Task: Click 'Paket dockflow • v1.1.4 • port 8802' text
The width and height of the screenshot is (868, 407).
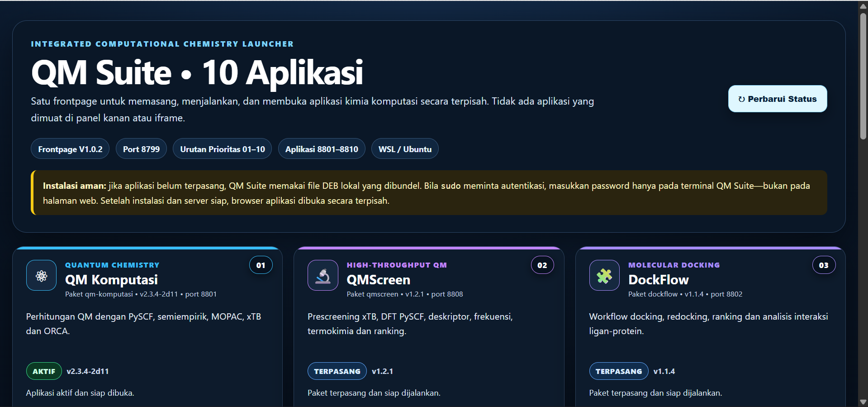Action: pyautogui.click(x=685, y=294)
